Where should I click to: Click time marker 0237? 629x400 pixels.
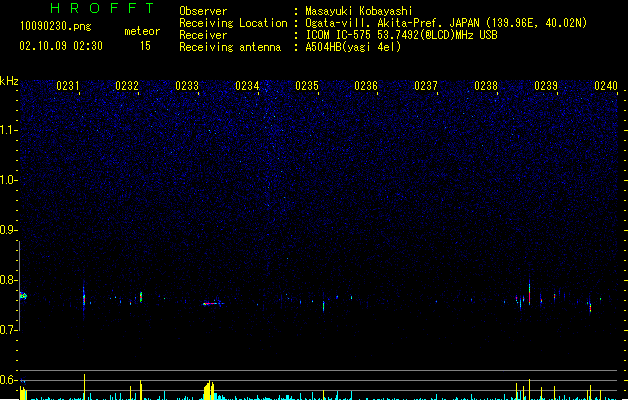[x=426, y=86]
